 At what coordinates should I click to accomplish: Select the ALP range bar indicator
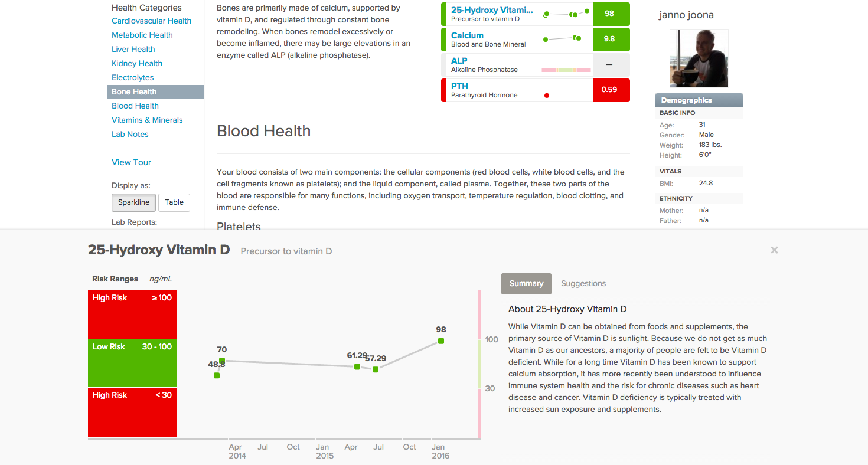point(566,70)
